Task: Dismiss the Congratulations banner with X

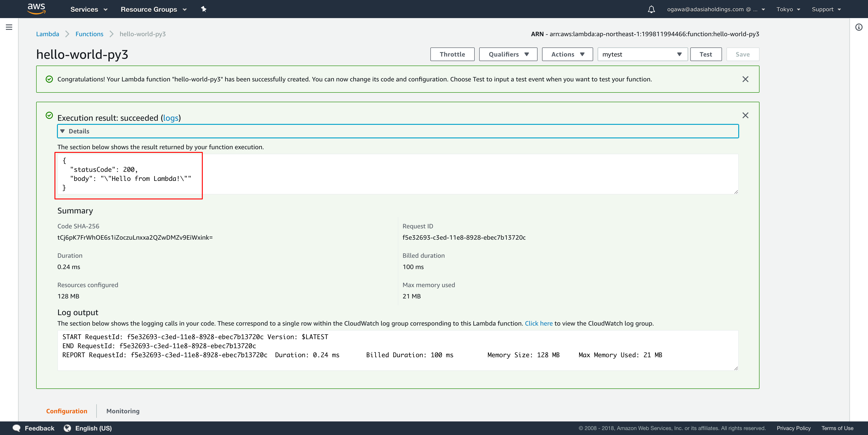Action: point(745,79)
